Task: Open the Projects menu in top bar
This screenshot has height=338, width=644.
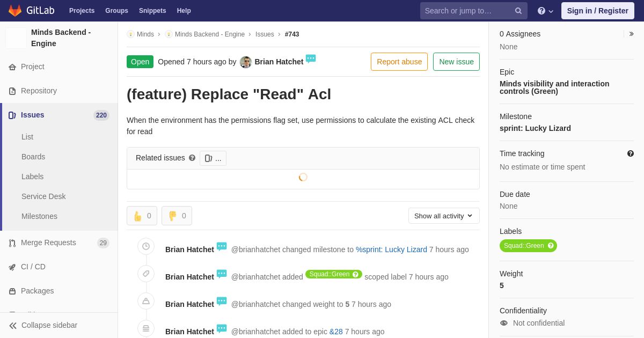Action: [x=82, y=11]
